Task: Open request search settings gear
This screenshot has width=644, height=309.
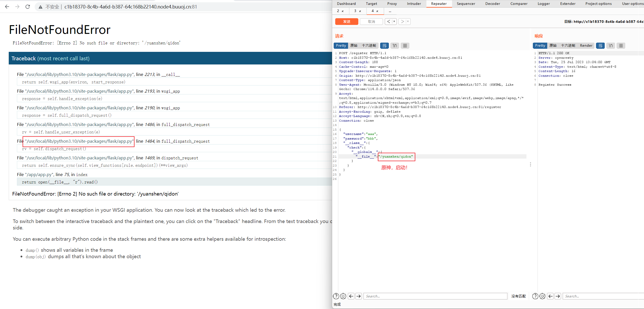Action: 343,296
